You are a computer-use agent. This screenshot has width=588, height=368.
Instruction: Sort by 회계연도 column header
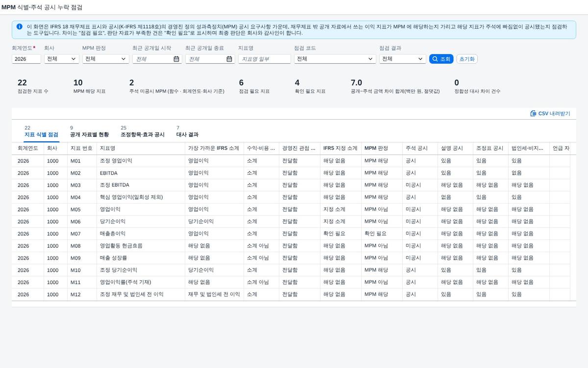[28, 148]
